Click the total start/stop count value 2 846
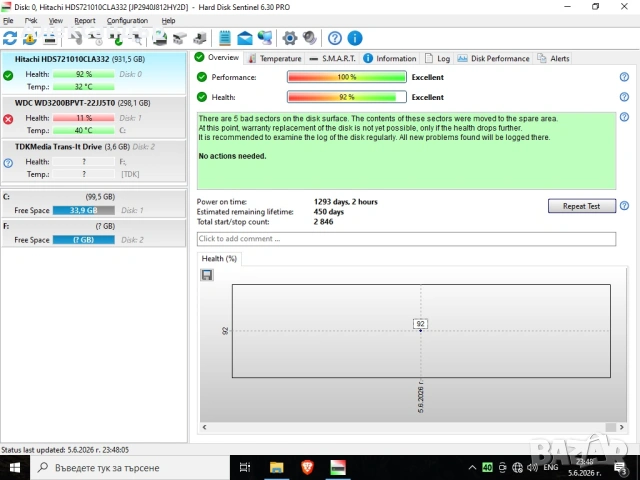The image size is (640, 480). point(323,222)
